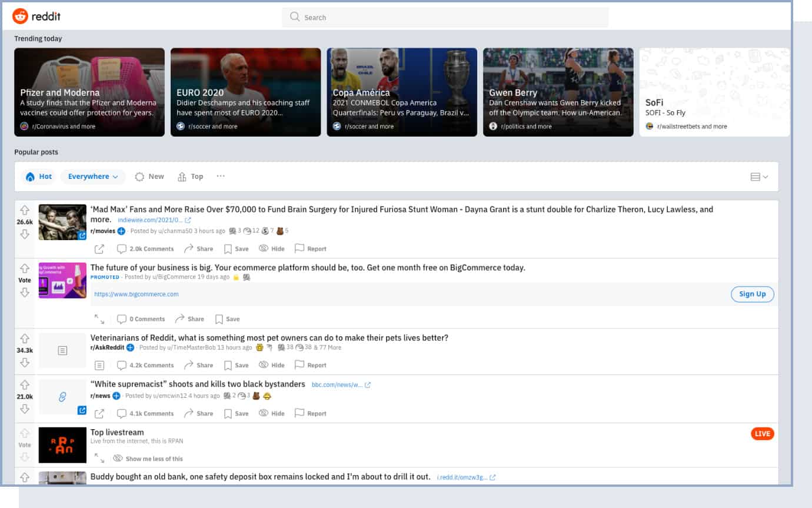Join r/news with the plus icon
Image resolution: width=812 pixels, height=508 pixels.
coord(117,396)
